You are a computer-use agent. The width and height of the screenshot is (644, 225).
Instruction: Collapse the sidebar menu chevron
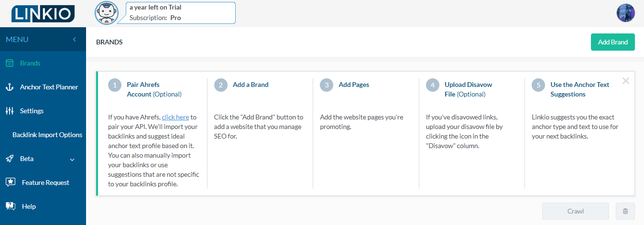click(74, 39)
